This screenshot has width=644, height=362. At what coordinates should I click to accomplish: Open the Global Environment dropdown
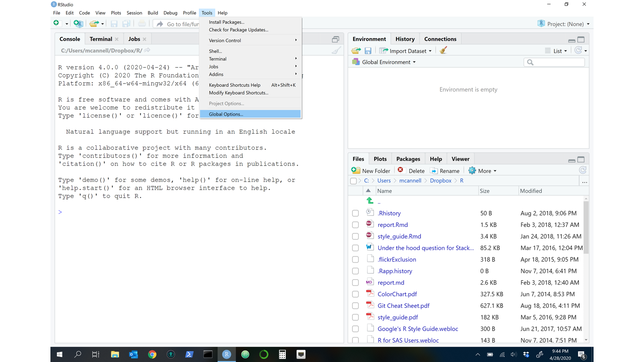point(384,62)
